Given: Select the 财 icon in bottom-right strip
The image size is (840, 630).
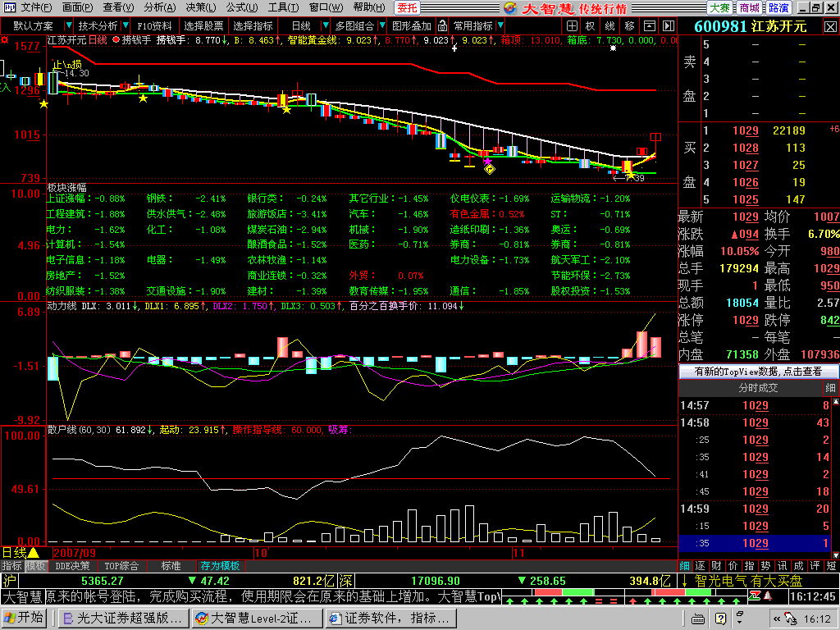Looking at the screenshot, I should click(x=717, y=566).
